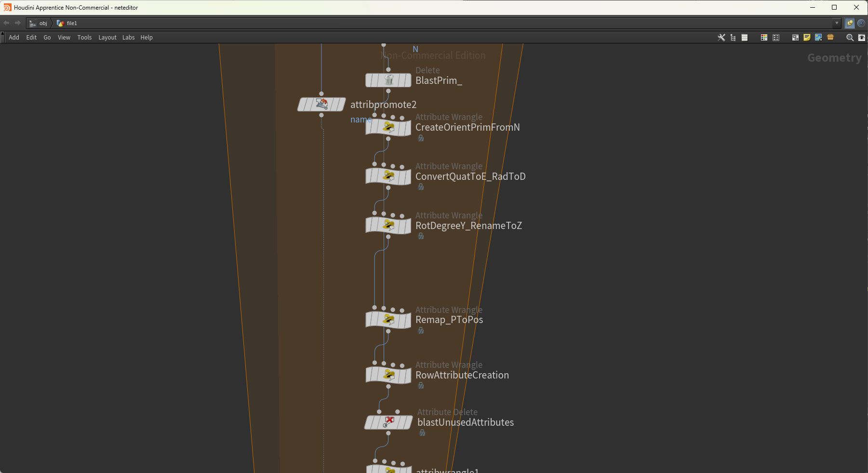The image size is (868, 473).
Task: Open the View menu
Action: (x=64, y=38)
